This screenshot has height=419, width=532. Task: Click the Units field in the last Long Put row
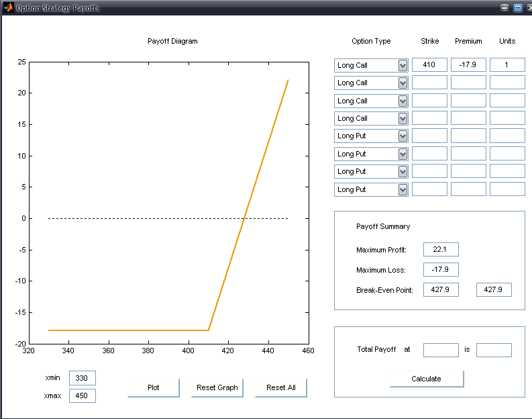pos(507,189)
